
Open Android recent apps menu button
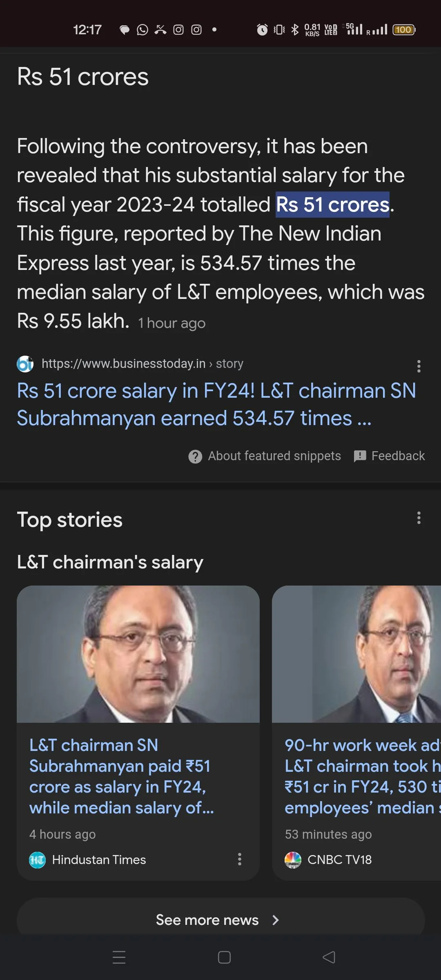click(119, 957)
